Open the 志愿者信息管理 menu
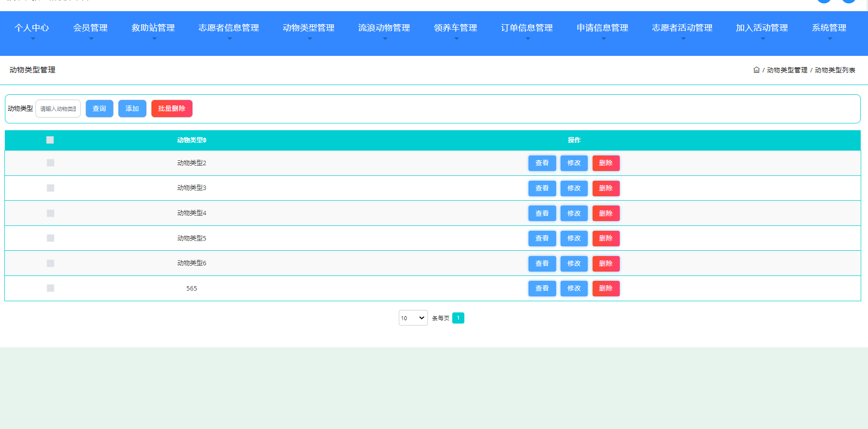Screen dimensions: 868x429 tap(228, 28)
